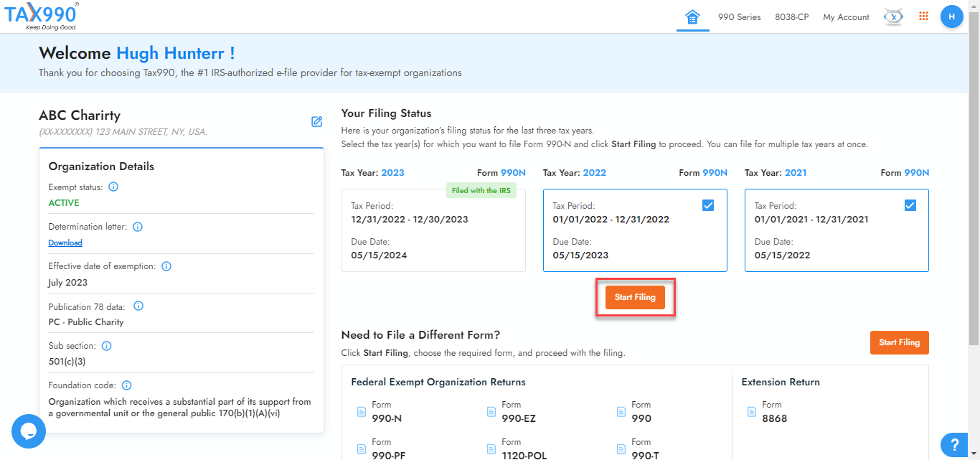Open the chat bubble icon at bottom left
Viewport: 980px width, 460px height.
tap(28, 431)
